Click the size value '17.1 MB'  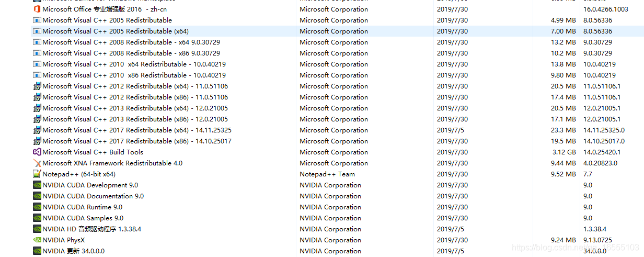[563, 119]
